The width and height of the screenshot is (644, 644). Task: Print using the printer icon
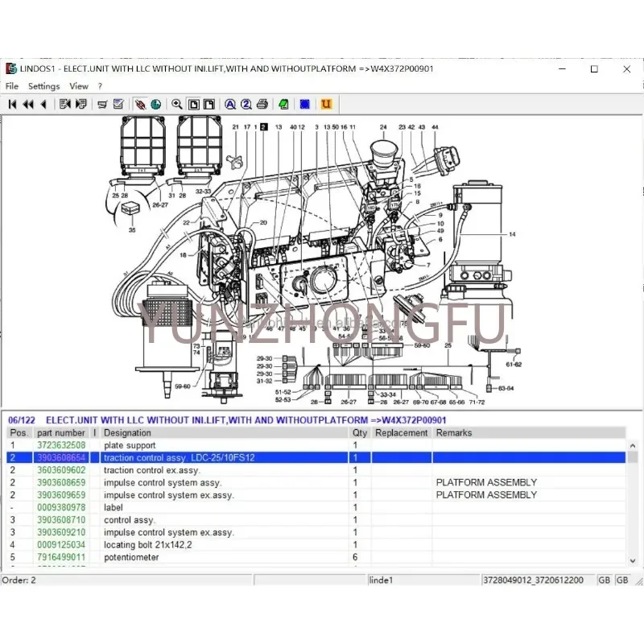point(262,105)
